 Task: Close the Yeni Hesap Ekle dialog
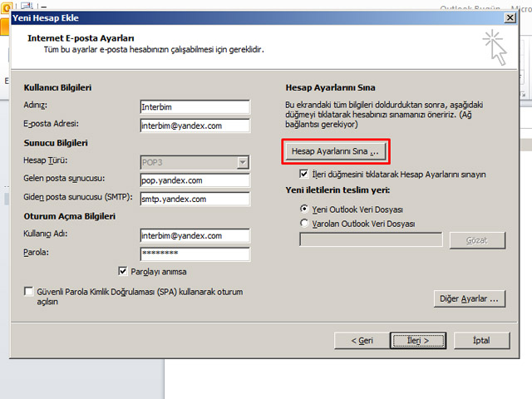508,17
